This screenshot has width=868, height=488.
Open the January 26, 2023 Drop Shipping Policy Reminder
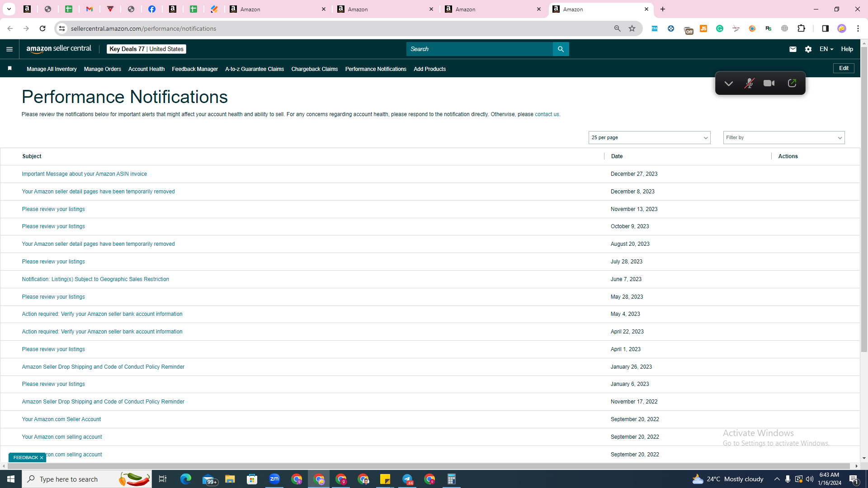coord(103,367)
